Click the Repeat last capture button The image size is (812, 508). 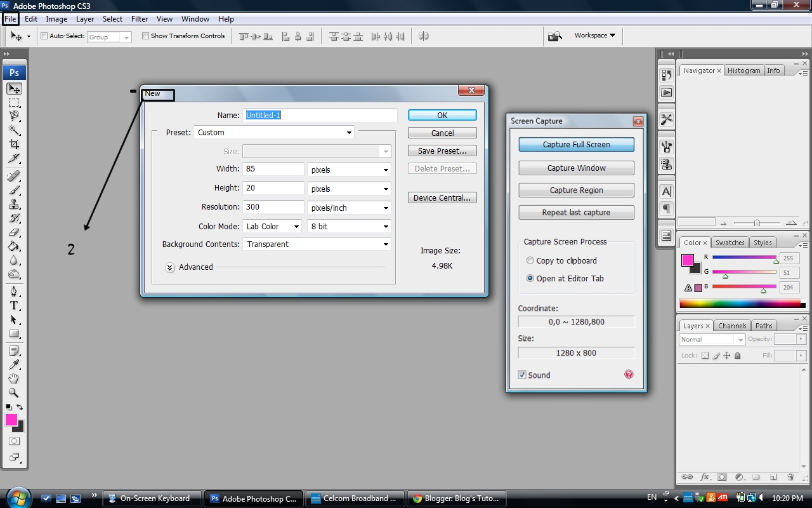pos(576,212)
